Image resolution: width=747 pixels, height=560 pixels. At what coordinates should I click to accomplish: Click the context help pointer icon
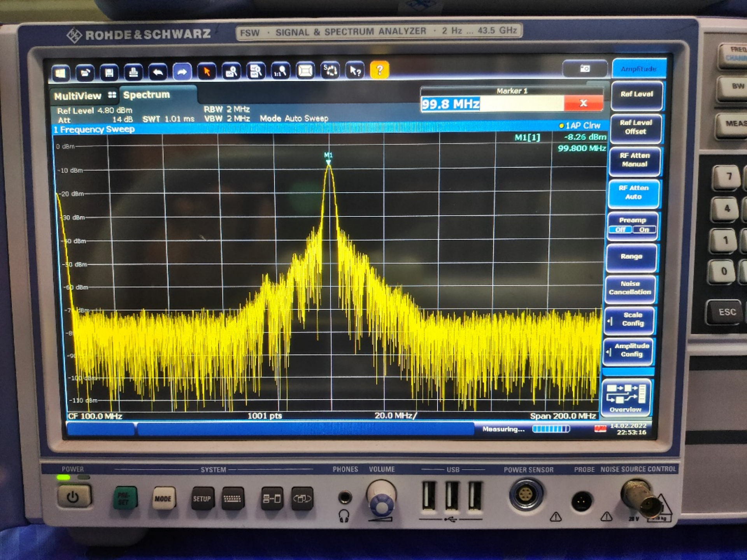(355, 70)
